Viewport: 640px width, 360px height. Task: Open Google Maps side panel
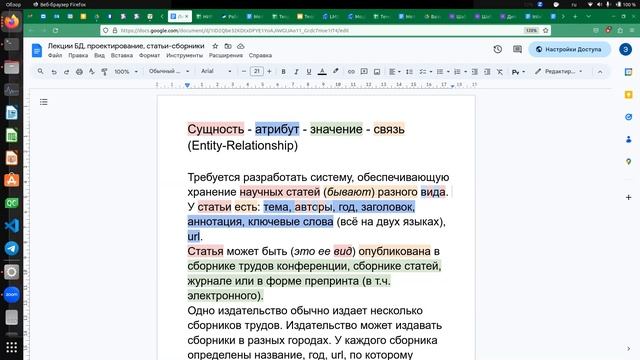click(629, 162)
